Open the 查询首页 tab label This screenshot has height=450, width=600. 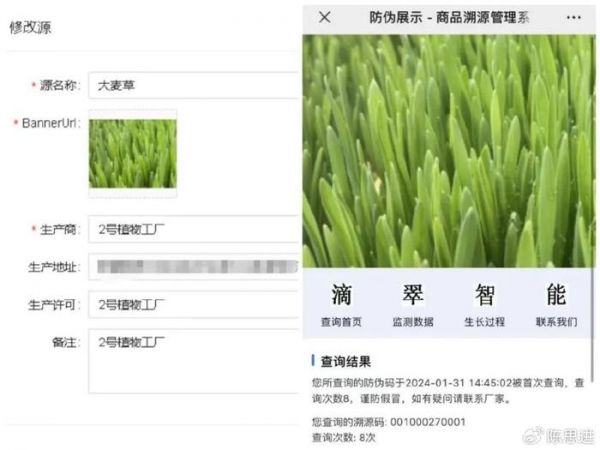pos(341,322)
